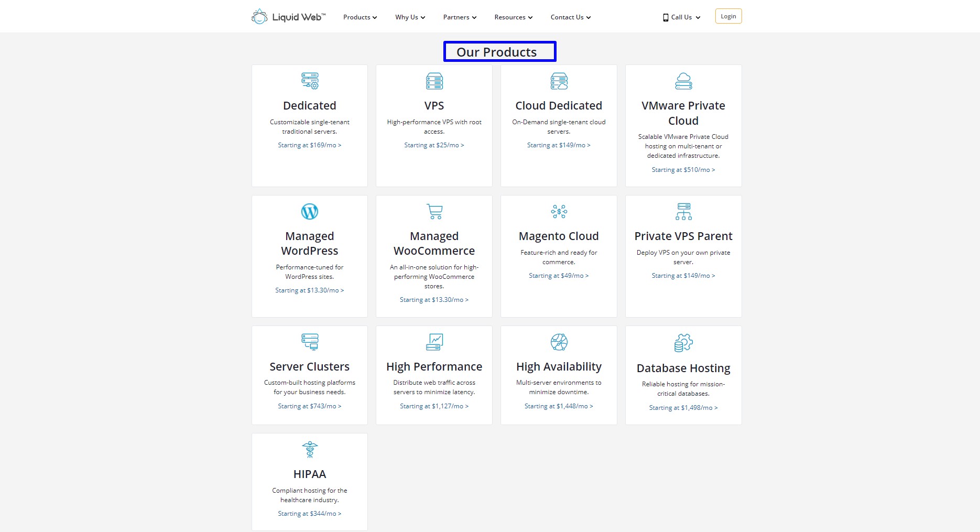Viewport: 980px width, 532px height.
Task: Open the Resources dropdown
Action: click(513, 17)
